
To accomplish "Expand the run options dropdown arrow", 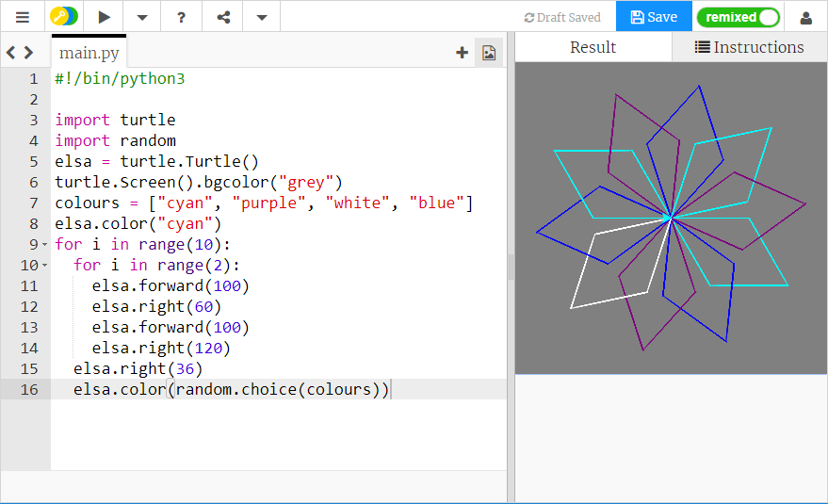I will pos(141,17).
